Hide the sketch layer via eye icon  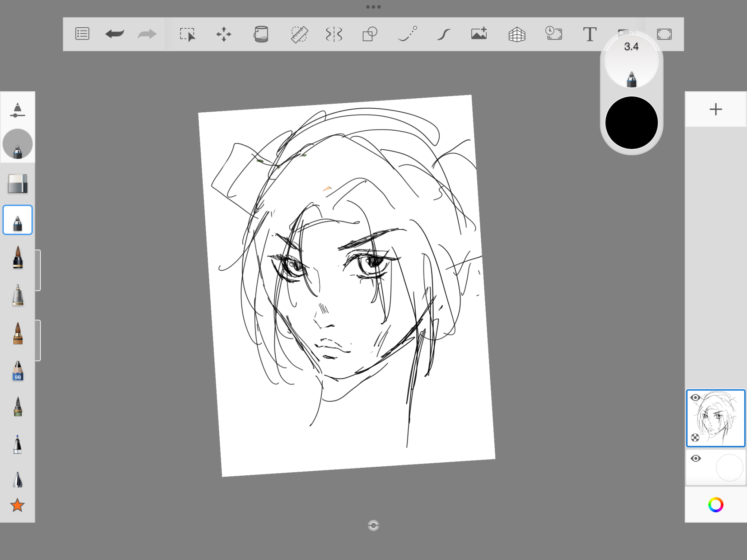(695, 398)
